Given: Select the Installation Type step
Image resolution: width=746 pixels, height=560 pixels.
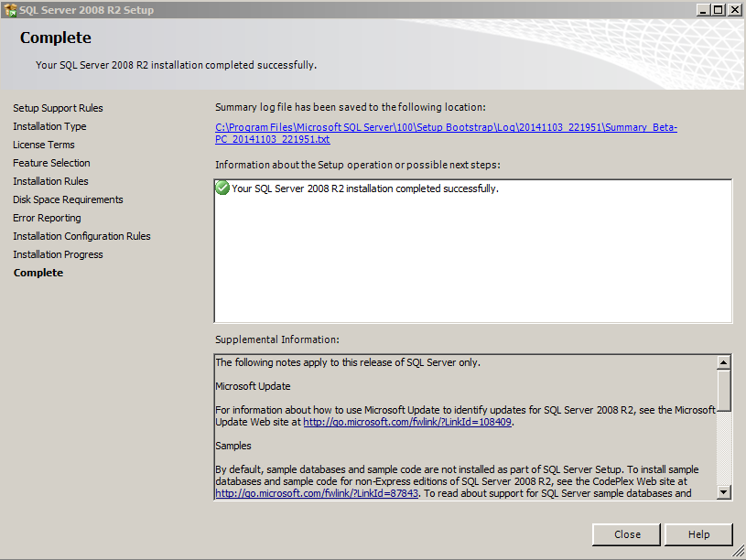Looking at the screenshot, I should click(x=49, y=126).
